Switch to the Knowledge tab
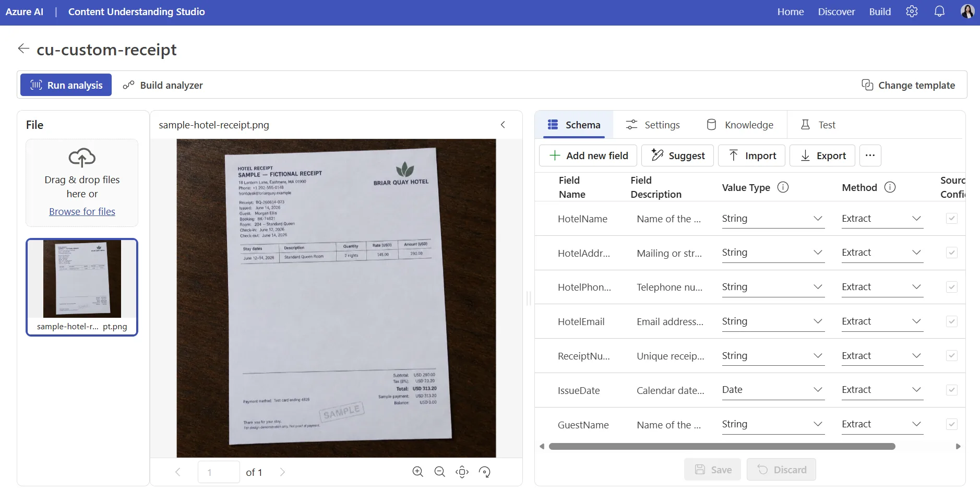This screenshot has height=491, width=980. coord(740,125)
